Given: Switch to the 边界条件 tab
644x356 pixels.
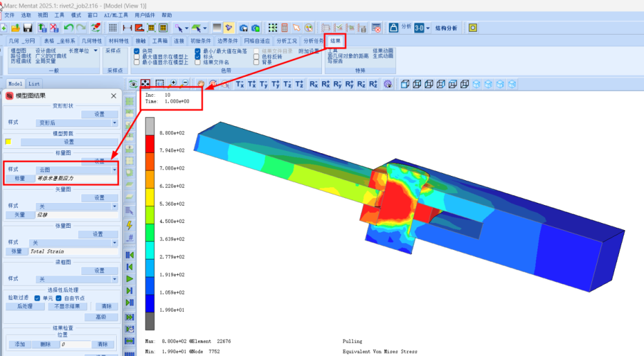Looking at the screenshot, I should (x=227, y=41).
